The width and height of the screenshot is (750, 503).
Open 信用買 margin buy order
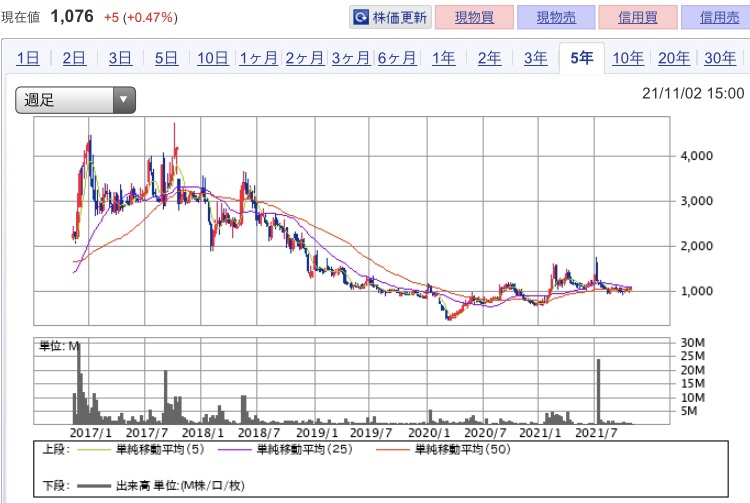[638, 17]
